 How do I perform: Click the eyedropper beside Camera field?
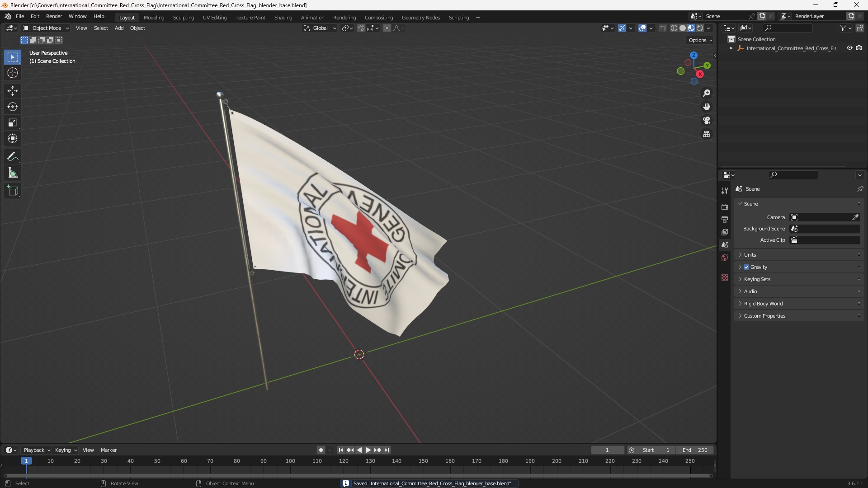855,217
